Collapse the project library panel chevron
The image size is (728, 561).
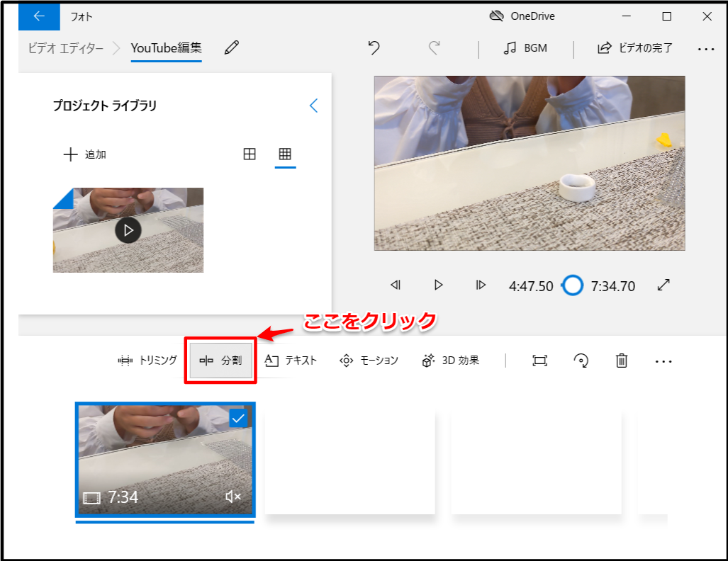[x=314, y=106]
